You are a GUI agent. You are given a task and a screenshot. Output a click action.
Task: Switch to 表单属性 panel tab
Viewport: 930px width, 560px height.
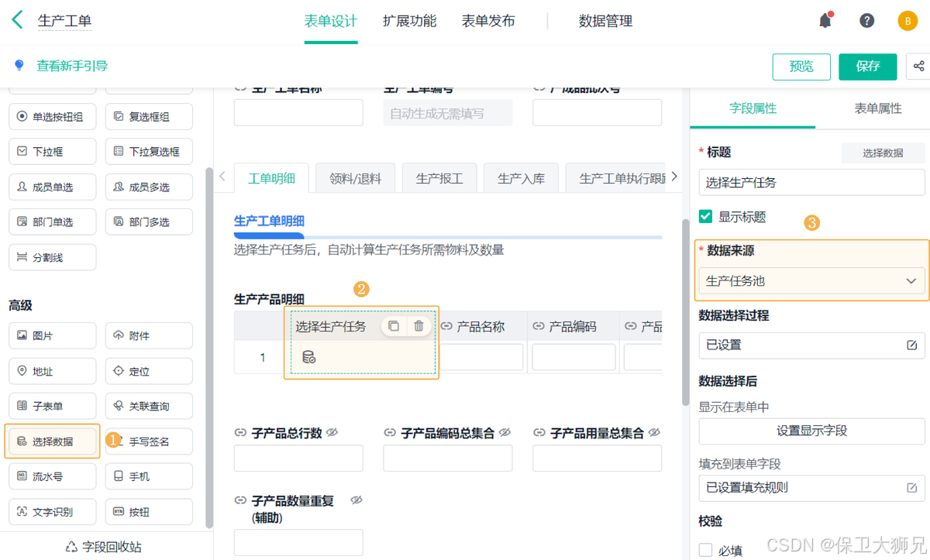coord(878,108)
